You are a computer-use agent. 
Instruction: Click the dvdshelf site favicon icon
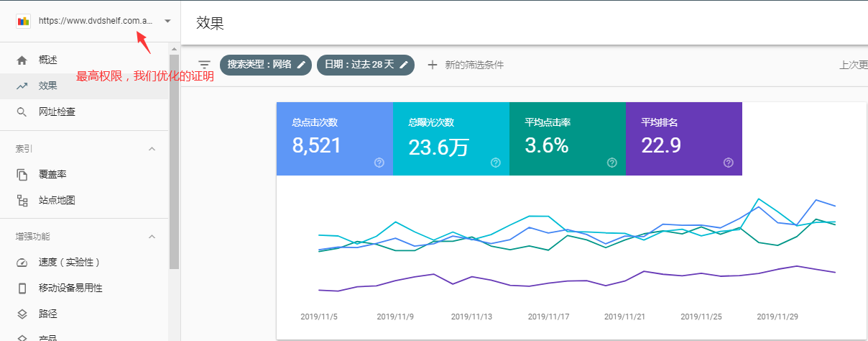pos(23,21)
